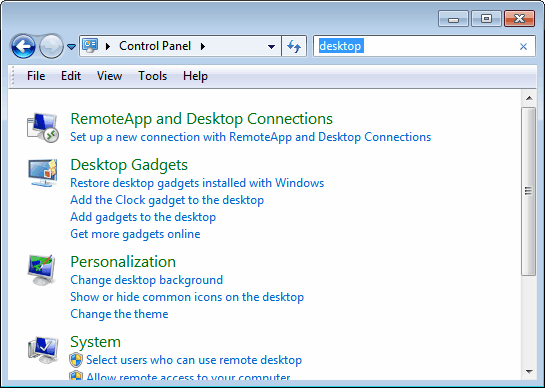Click Show or hide common icons link

(x=187, y=297)
